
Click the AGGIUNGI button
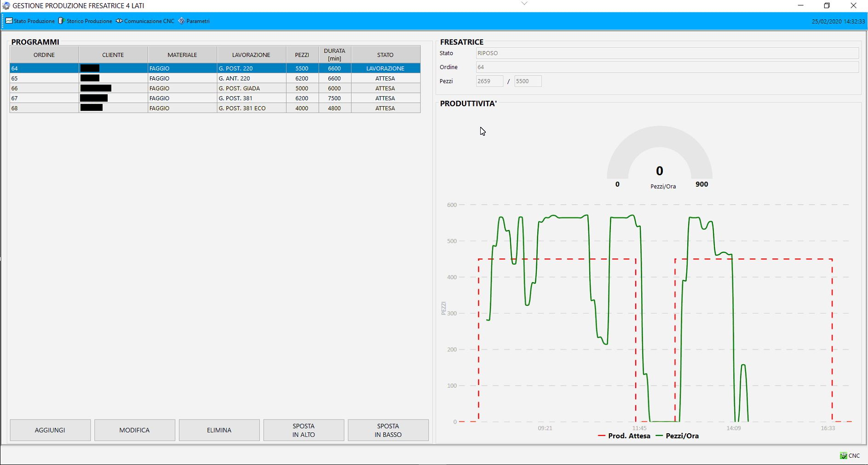pos(50,430)
